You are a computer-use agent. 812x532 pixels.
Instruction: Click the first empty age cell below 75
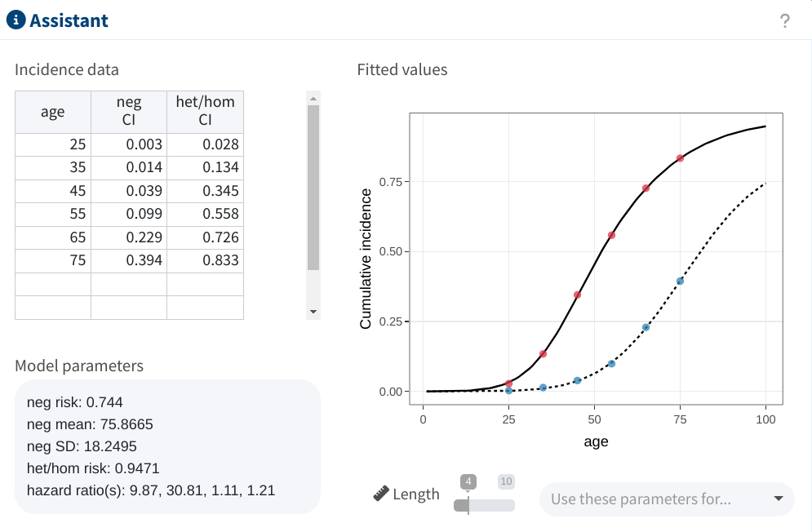coord(53,284)
